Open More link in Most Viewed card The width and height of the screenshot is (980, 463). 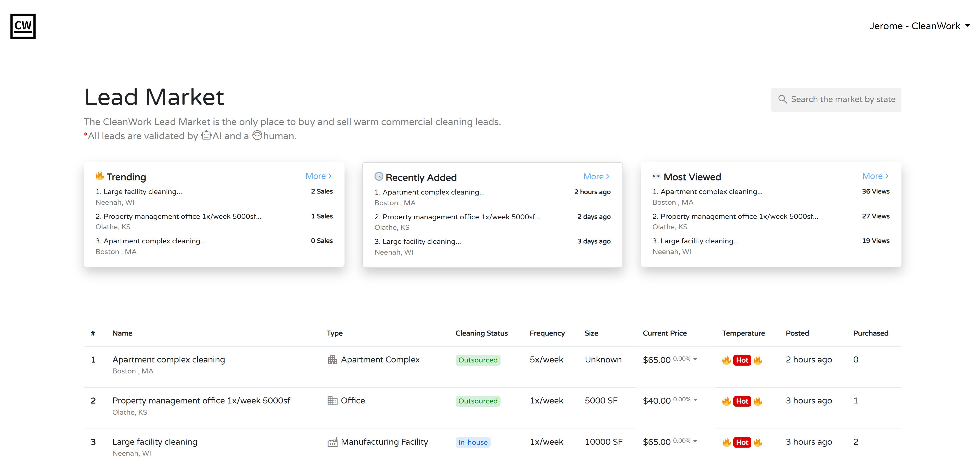875,176
